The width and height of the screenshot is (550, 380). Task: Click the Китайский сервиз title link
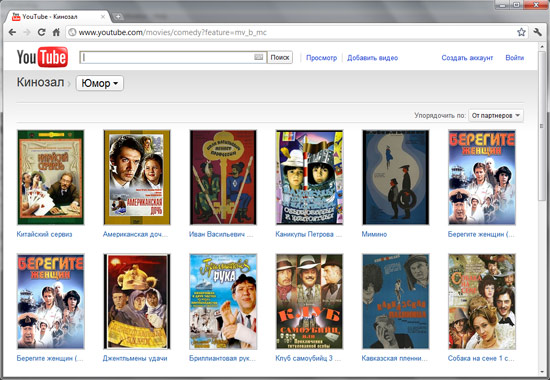[44, 234]
